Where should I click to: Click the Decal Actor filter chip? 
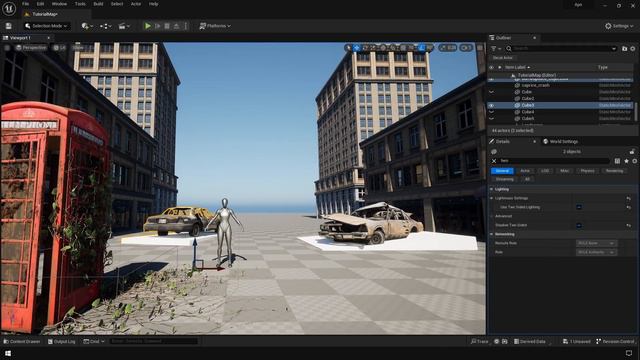click(502, 58)
